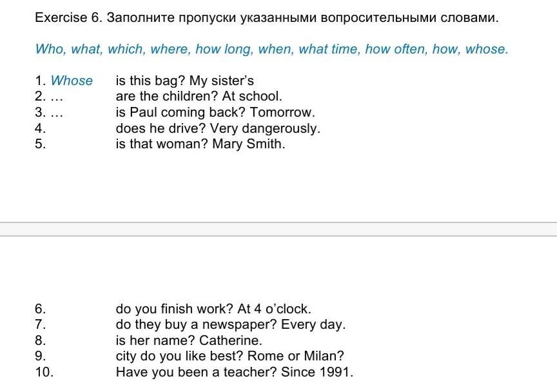Click the page break divider between pages
Viewport: 557px width, 392px height.
pos(278,230)
